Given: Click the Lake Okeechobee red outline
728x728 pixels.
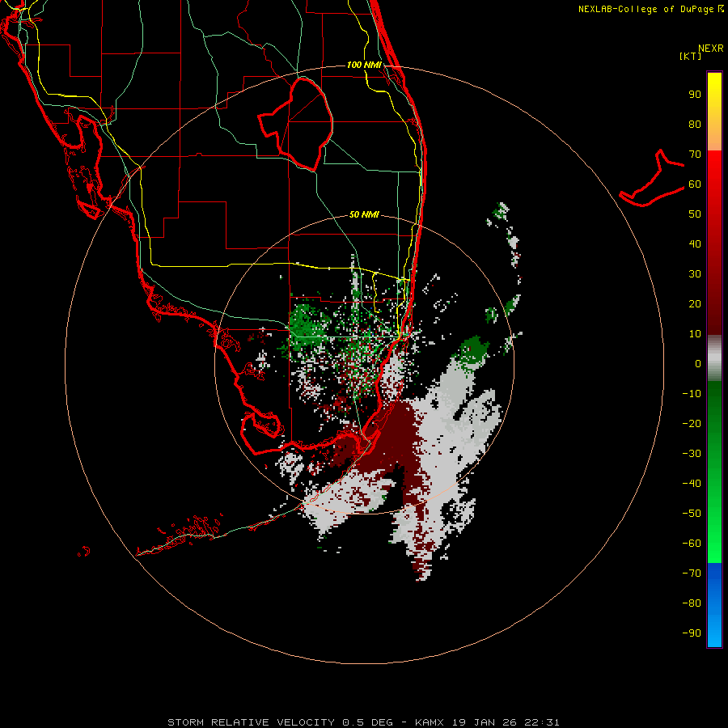Looking at the screenshot, I should click(x=296, y=125).
